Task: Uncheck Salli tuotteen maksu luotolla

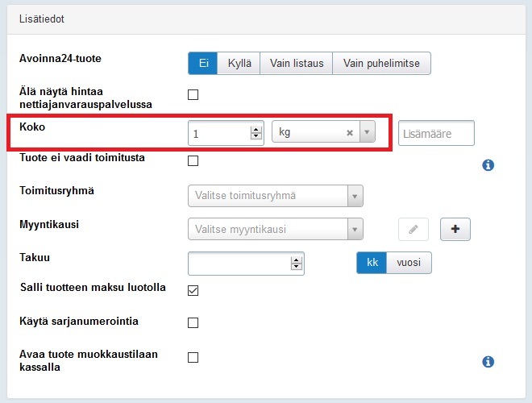Action: (193, 290)
